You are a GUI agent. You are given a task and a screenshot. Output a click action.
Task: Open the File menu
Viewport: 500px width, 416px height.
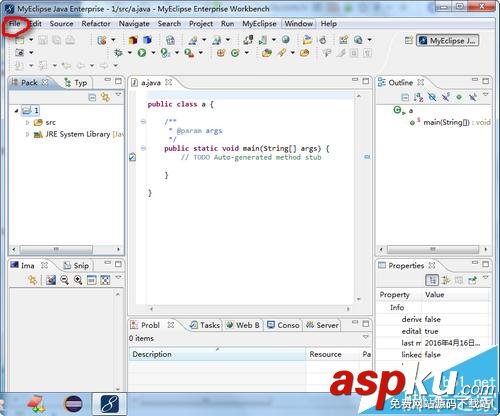(15, 24)
